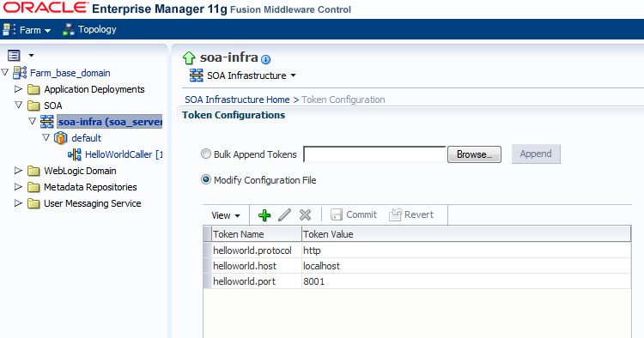Viewport: 644px width, 338px height.
Task: Expand the WebLogic Domain folder
Action: tap(18, 170)
